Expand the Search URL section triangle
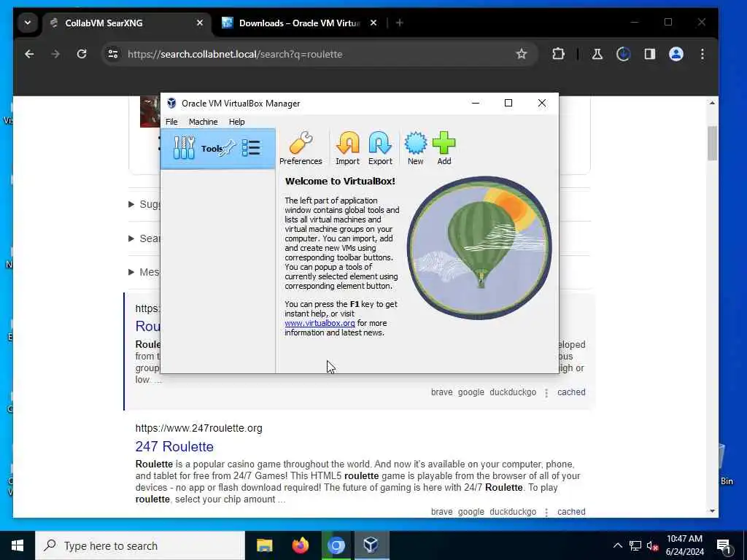 click(131, 238)
